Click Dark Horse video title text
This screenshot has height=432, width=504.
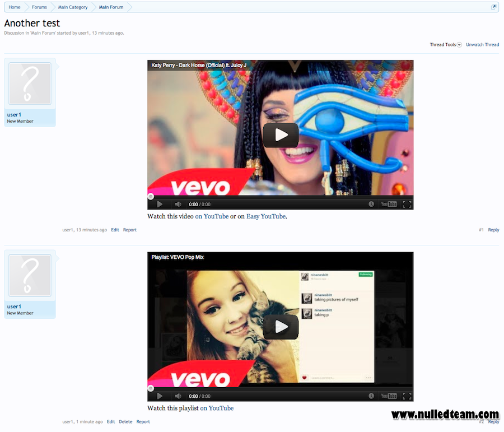[199, 66]
